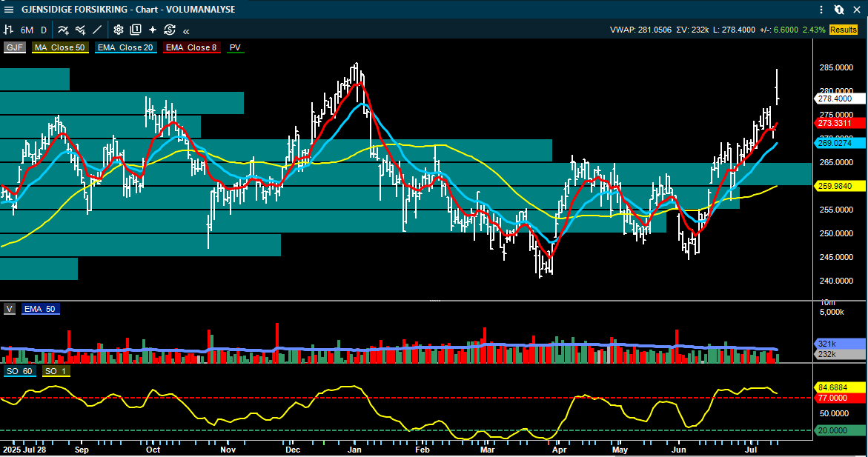Click the L: 278.4000 last price
The image size is (868, 457).
point(734,30)
